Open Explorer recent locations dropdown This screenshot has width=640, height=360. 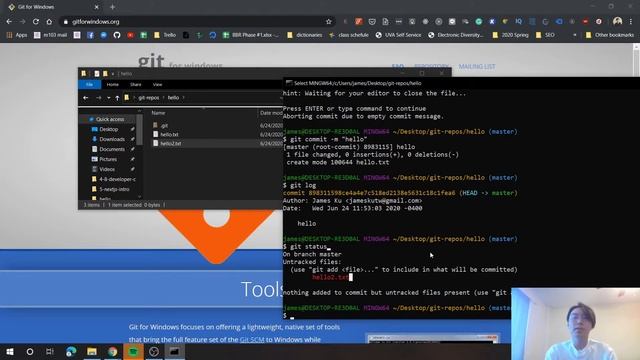click(x=108, y=98)
